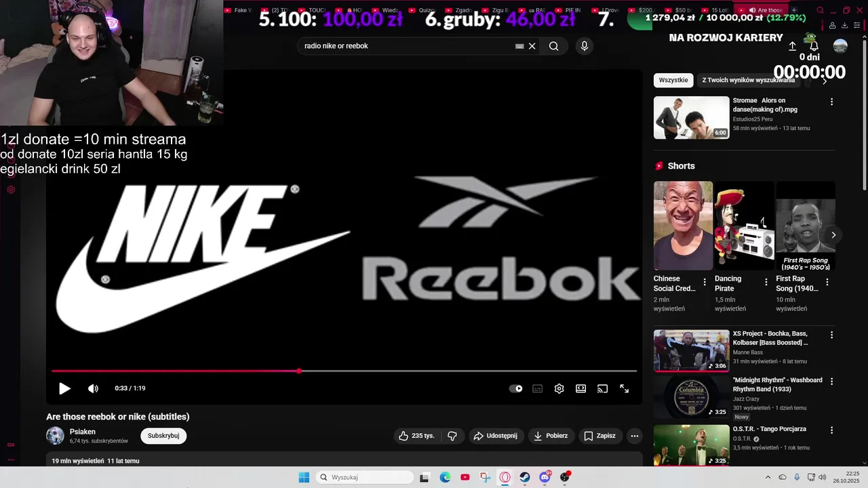The width and height of the screenshot is (868, 488).
Task: Open Opera GX from taskbar
Action: (505, 477)
